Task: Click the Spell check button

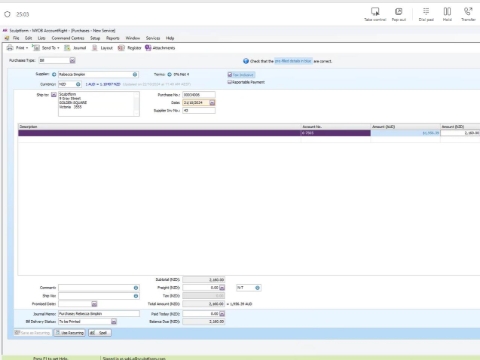Action: (x=100, y=333)
